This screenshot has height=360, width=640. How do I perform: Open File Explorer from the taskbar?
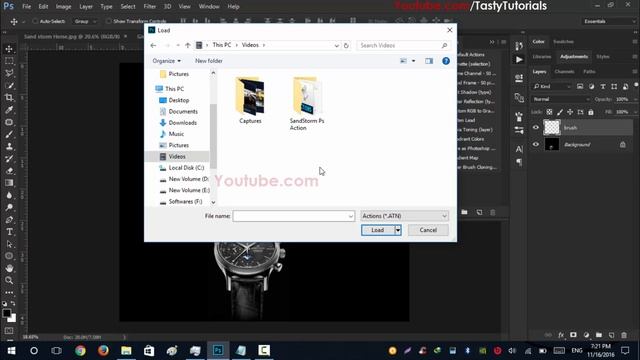coord(126,350)
